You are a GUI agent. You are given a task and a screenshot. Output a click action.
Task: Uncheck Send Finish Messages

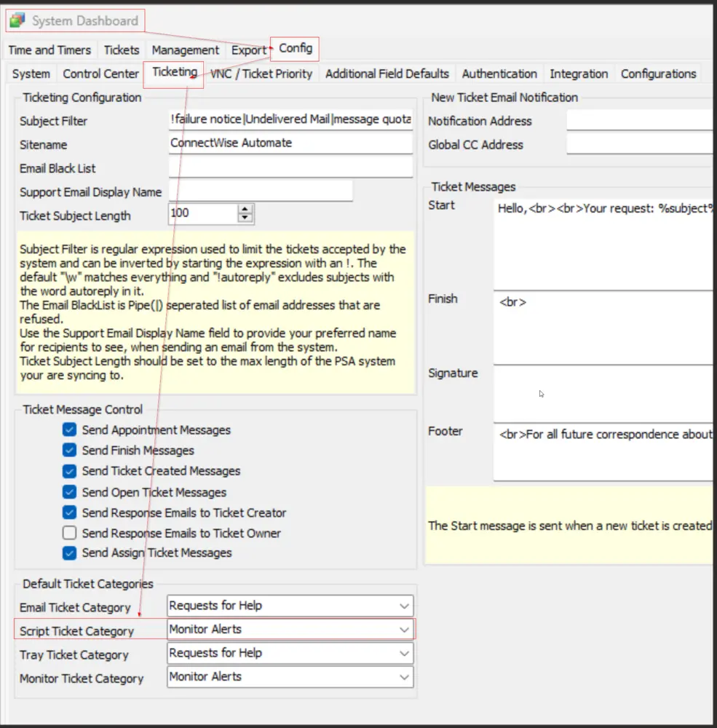coord(69,450)
